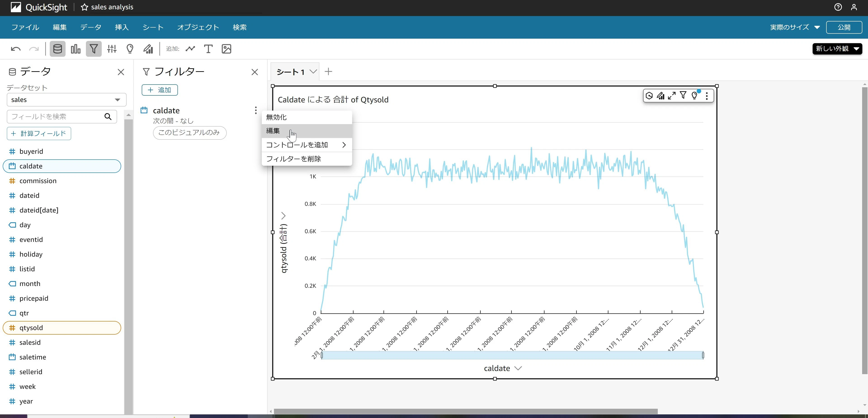868x418 pixels.
Task: Expand the caldate x-axis field chevron
Action: coord(518,368)
